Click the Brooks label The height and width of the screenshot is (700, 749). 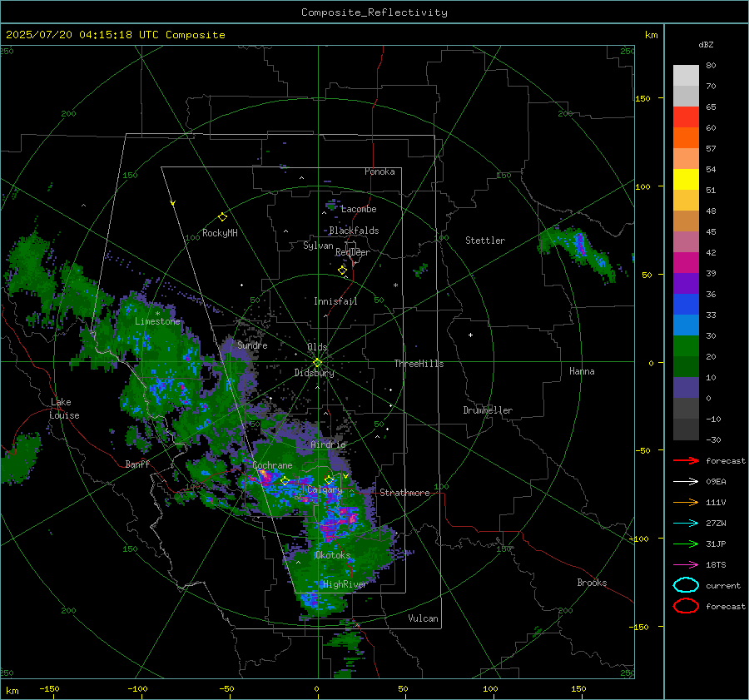[592, 583]
